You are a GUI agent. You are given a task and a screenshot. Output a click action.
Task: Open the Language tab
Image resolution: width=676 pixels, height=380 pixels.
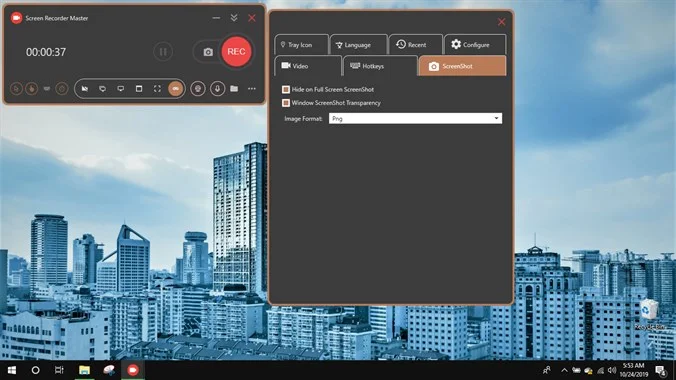[359, 45]
